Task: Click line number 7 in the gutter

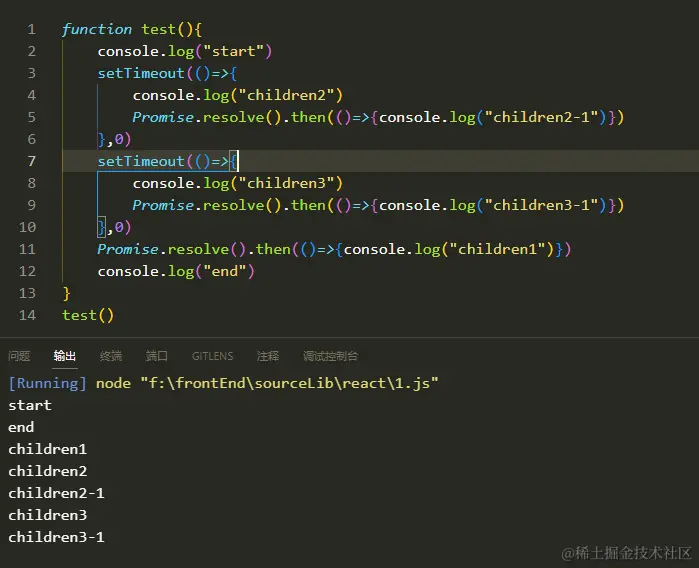Action: 31,161
